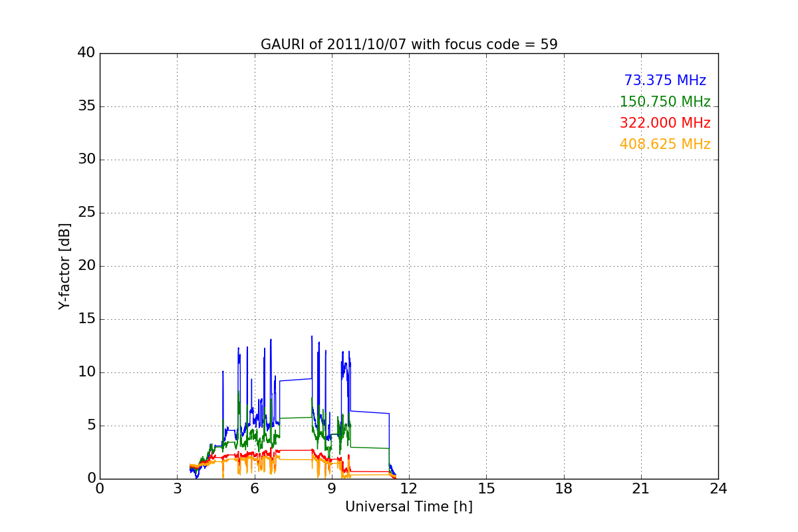This screenshot has height=532, width=798.
Task: Click the y-axis tick label 35
Action: [x=86, y=106]
